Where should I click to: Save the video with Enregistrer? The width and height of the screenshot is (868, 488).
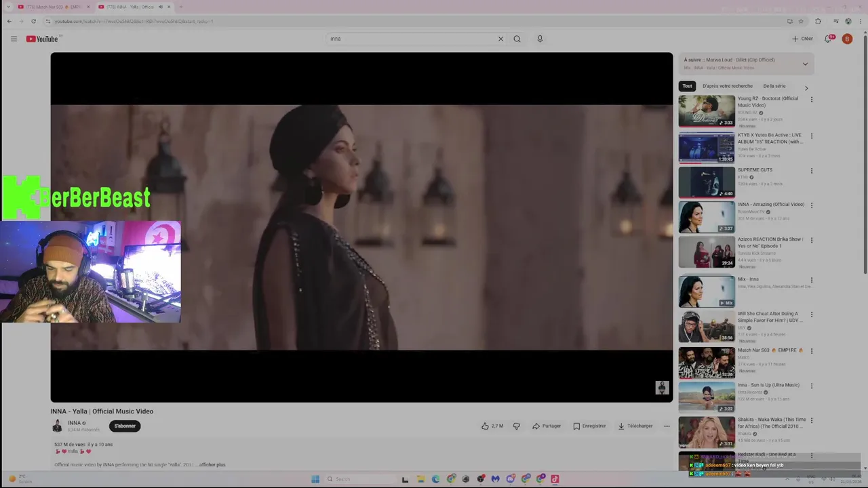(589, 426)
